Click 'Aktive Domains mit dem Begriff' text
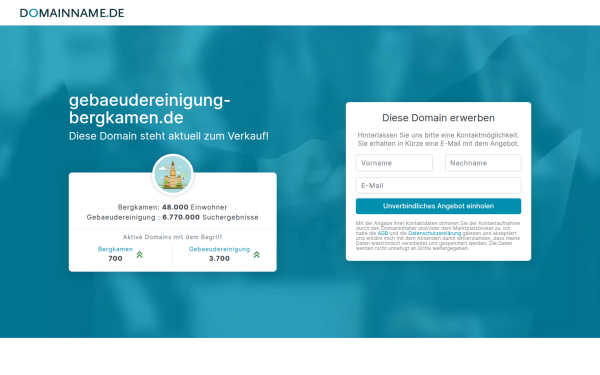Viewport: 600px width, 375px height. 173,237
